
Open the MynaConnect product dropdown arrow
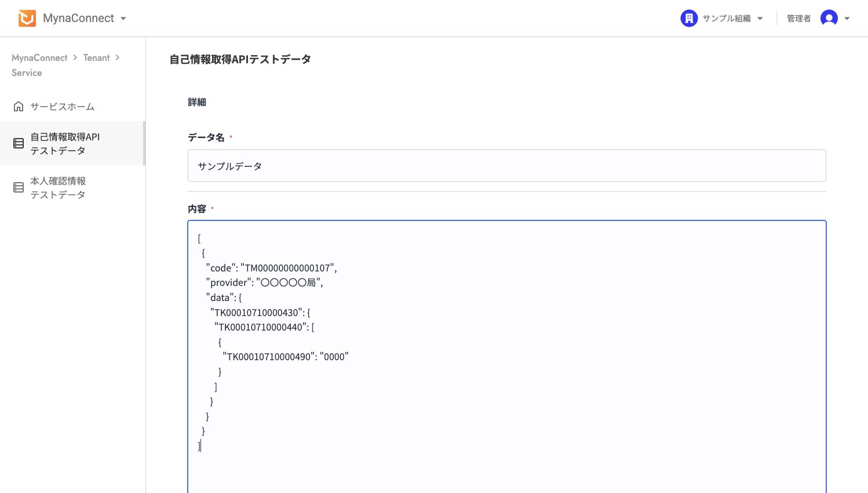(x=123, y=19)
